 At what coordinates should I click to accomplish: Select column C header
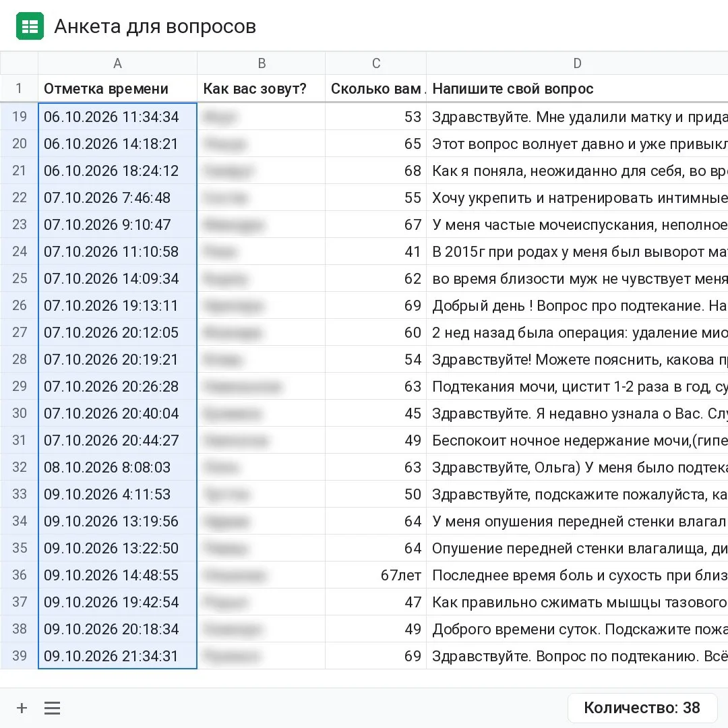point(376,63)
